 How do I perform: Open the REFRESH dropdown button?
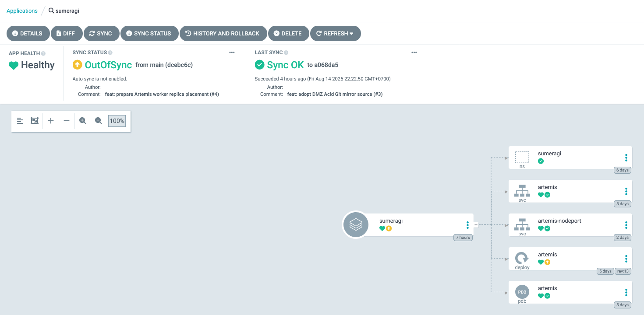pos(336,33)
